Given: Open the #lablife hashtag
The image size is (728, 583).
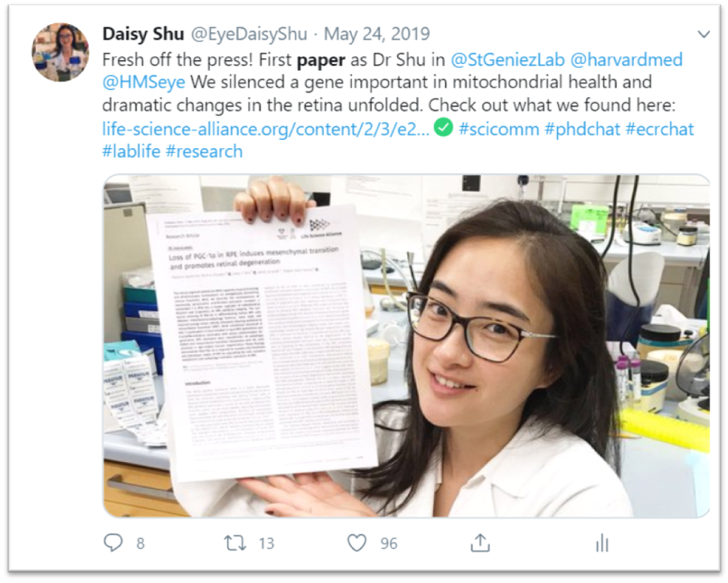Looking at the screenshot, I should (132, 151).
